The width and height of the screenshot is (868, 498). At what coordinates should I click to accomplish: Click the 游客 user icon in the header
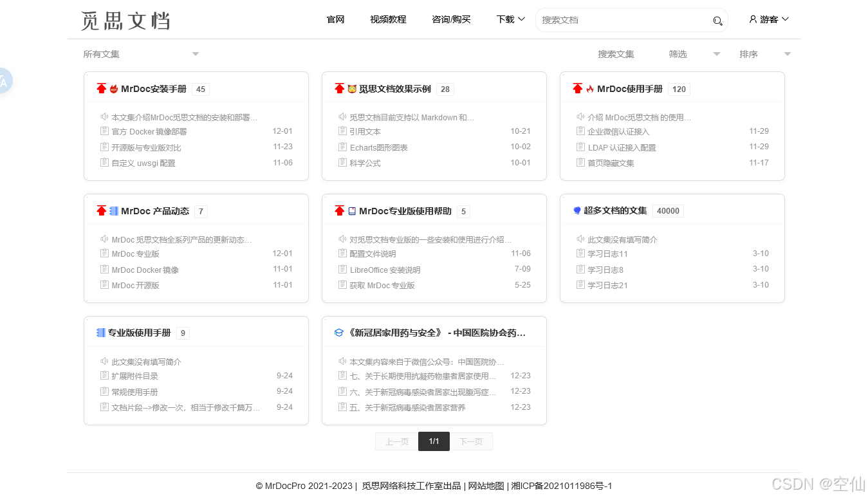(752, 19)
